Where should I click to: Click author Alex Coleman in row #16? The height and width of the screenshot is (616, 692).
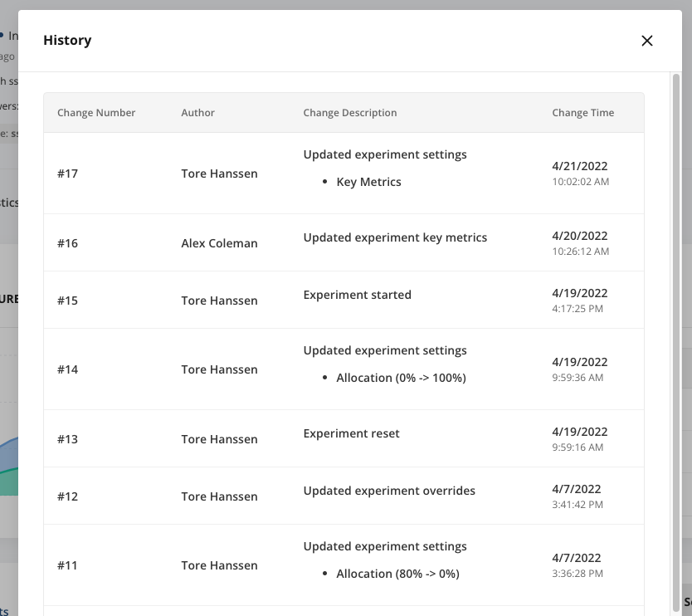tap(219, 243)
